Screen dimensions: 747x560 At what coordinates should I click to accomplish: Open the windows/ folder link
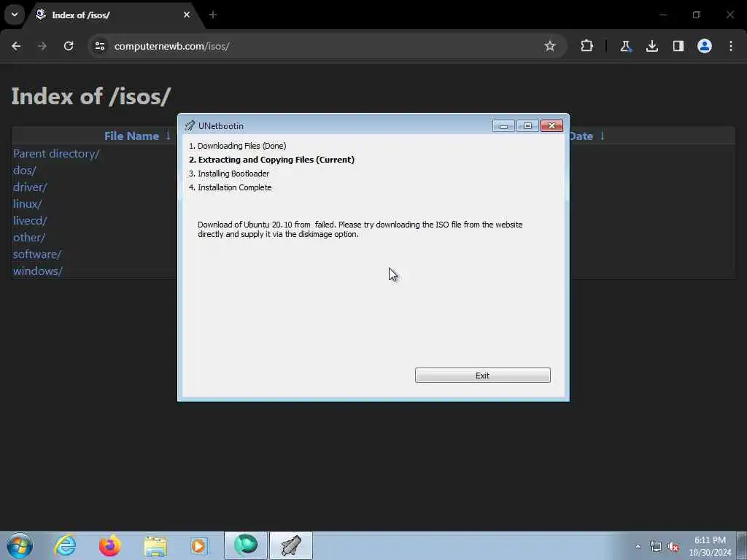[38, 271]
